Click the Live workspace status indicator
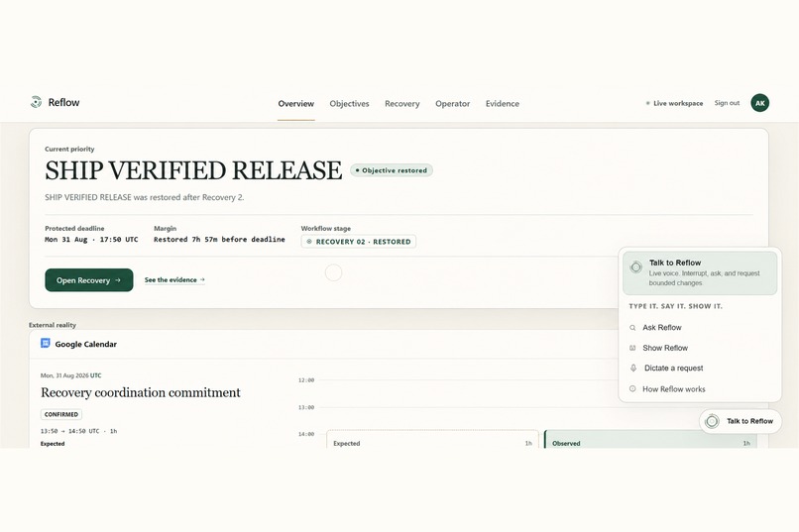Viewport: 799px width, 532px height. (x=647, y=103)
